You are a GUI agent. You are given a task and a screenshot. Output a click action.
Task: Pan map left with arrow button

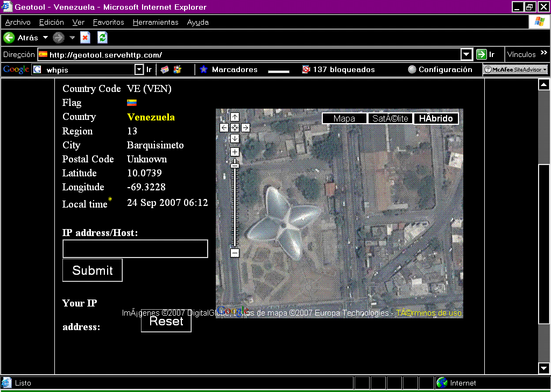[224, 128]
